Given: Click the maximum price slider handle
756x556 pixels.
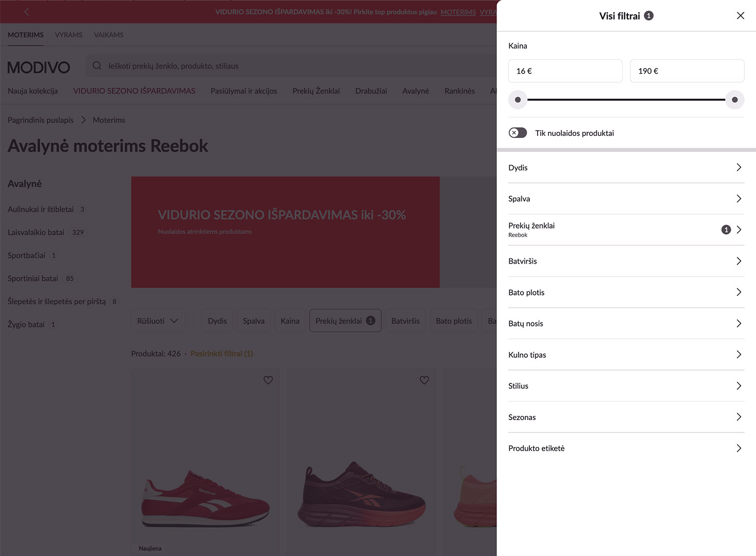Looking at the screenshot, I should coord(734,100).
